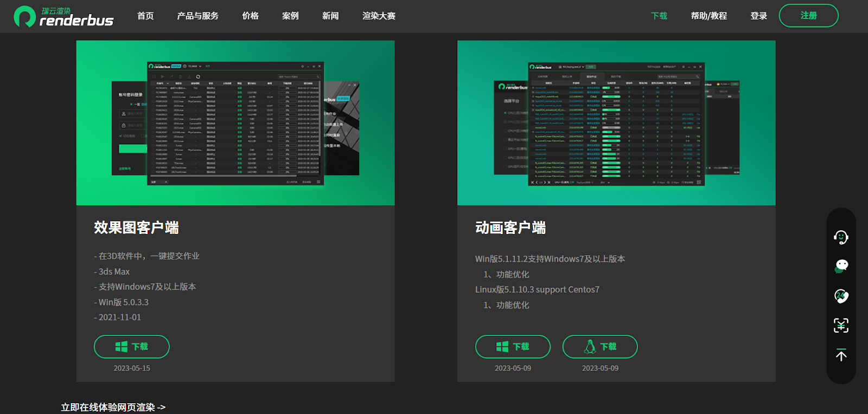Click 'Linux版5.1.10.3 support Centos7' text
The image size is (868, 414).
537,289
